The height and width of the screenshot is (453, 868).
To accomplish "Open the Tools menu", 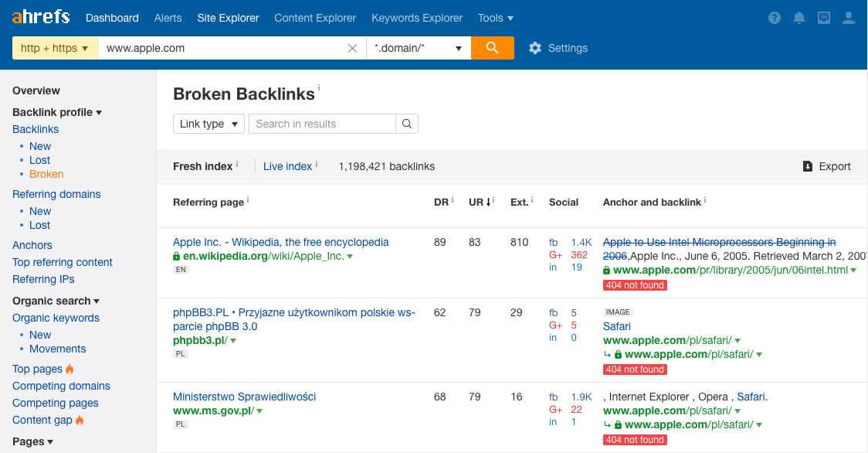I will [x=496, y=18].
